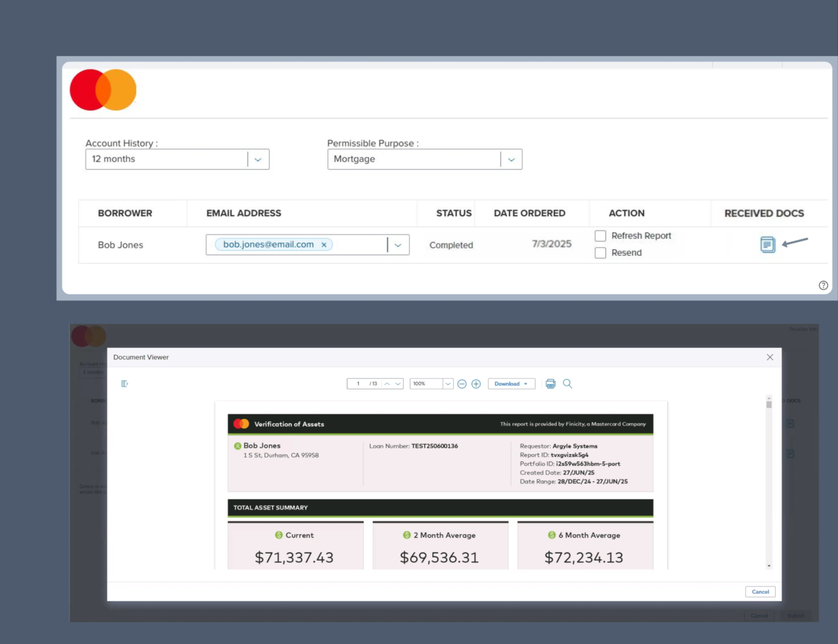The image size is (838, 644).
Task: Expand the zoom percentage dropdown
Action: [447, 384]
